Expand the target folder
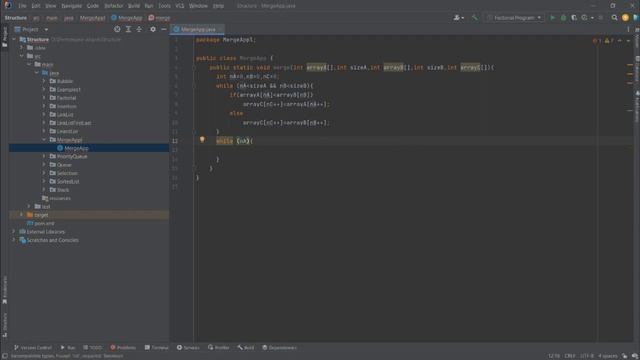This screenshot has width=640, height=360. 22,215
